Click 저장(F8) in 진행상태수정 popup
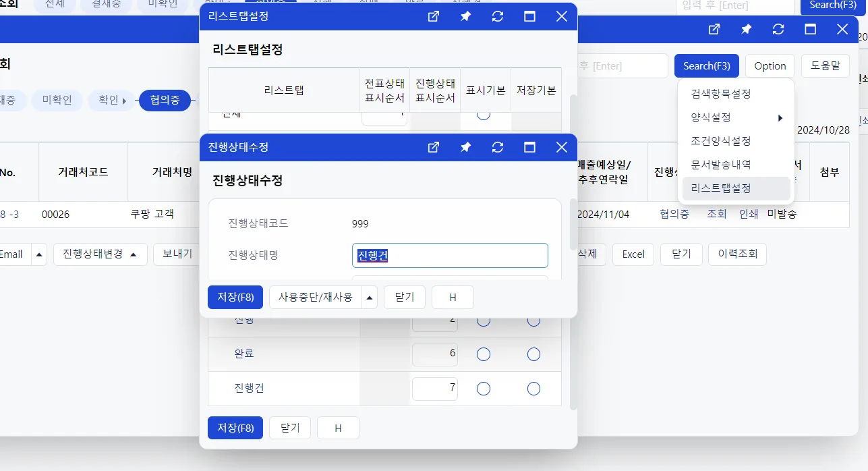 point(235,297)
